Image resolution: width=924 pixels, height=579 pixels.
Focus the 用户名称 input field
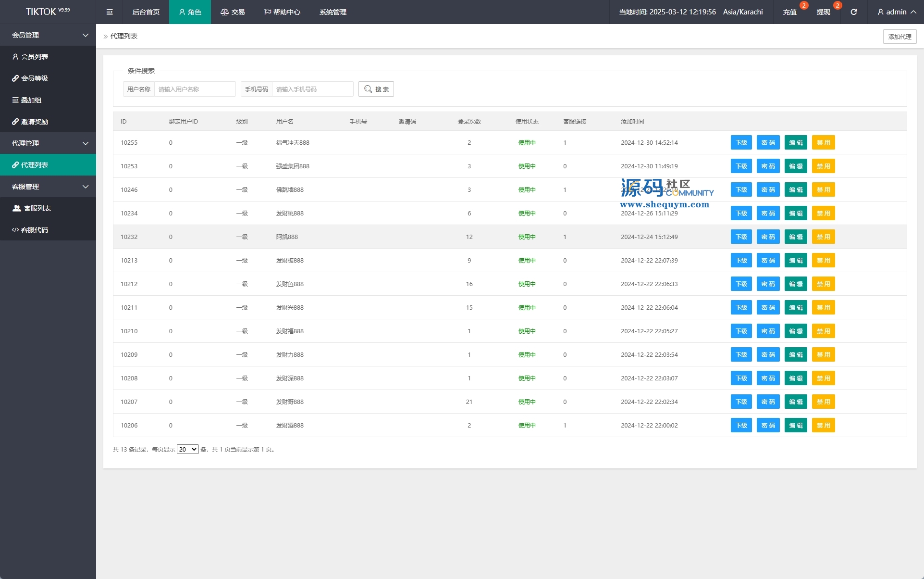(195, 89)
